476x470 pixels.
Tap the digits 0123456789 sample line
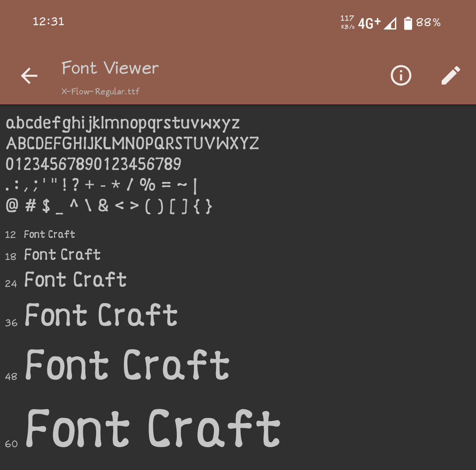pyautogui.click(x=93, y=164)
